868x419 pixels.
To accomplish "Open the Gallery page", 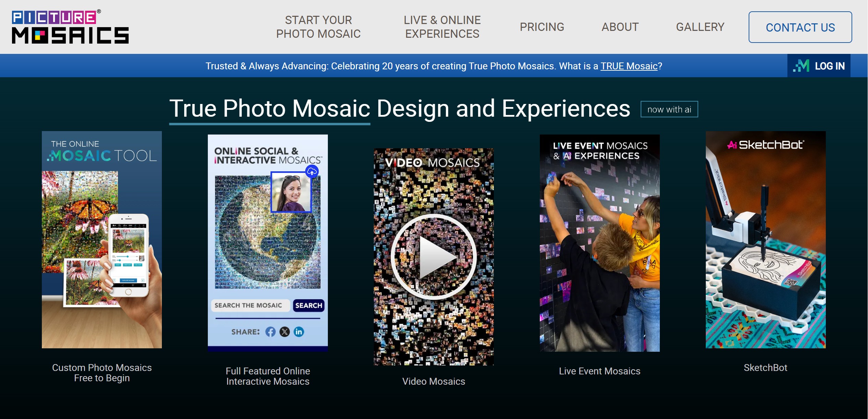I will (700, 27).
